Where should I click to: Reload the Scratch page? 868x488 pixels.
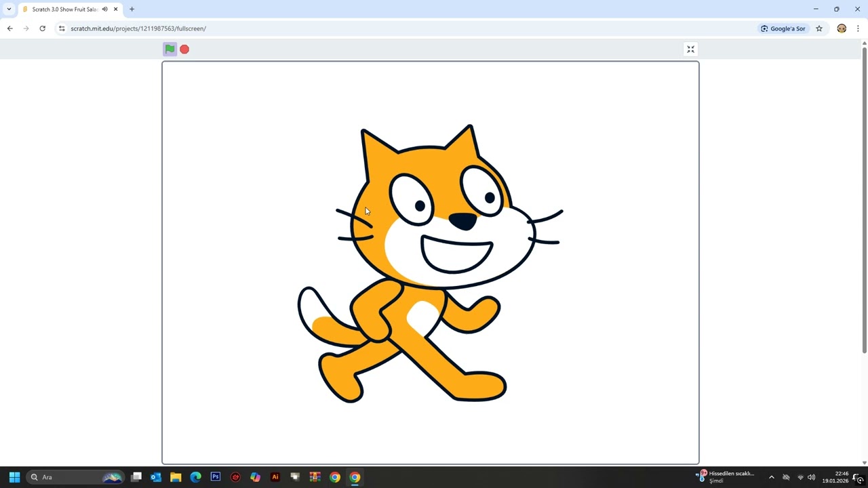42,28
